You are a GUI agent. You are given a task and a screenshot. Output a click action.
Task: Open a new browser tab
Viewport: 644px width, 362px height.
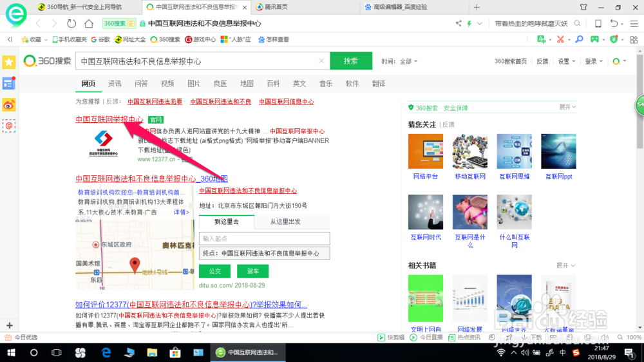coord(477,7)
